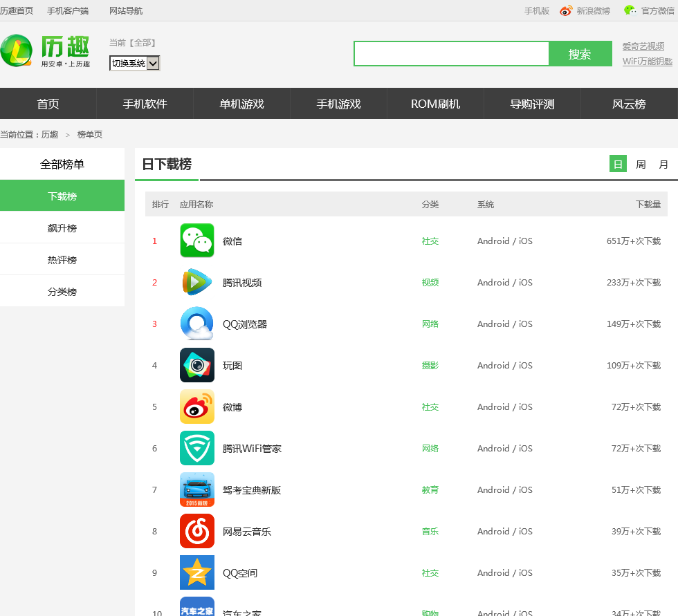Open the Tencent Video app icon
Image resolution: width=678 pixels, height=616 pixels.
click(x=196, y=282)
